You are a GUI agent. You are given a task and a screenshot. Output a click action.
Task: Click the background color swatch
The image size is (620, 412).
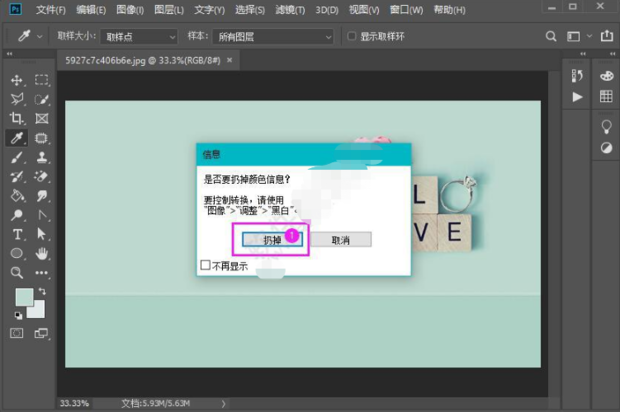pyautogui.click(x=38, y=311)
